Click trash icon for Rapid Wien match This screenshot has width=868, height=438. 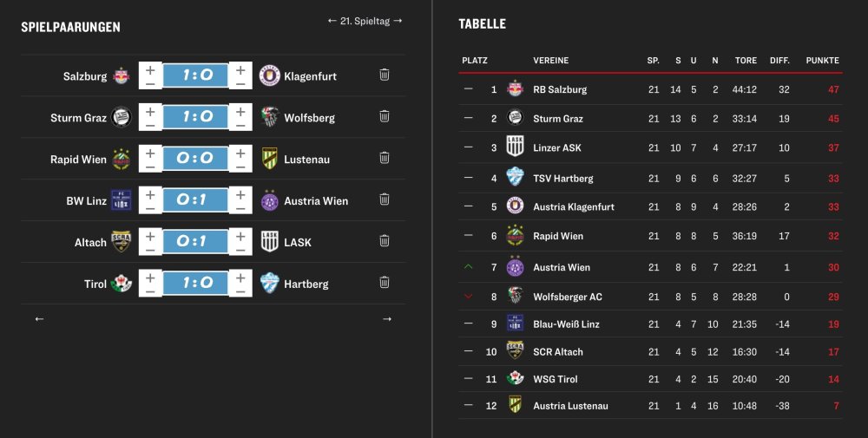point(385,158)
